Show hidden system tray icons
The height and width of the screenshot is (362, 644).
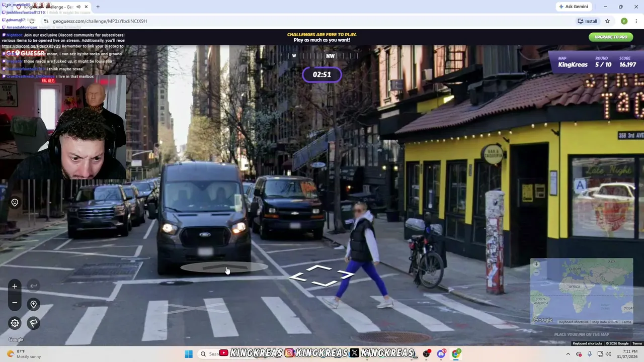click(x=568, y=354)
